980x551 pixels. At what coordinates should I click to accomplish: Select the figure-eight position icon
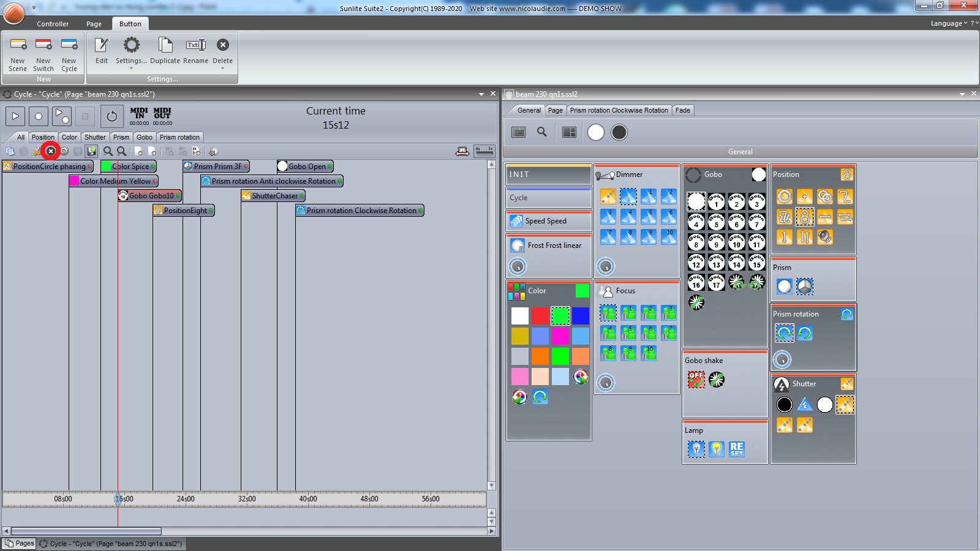pos(805,217)
